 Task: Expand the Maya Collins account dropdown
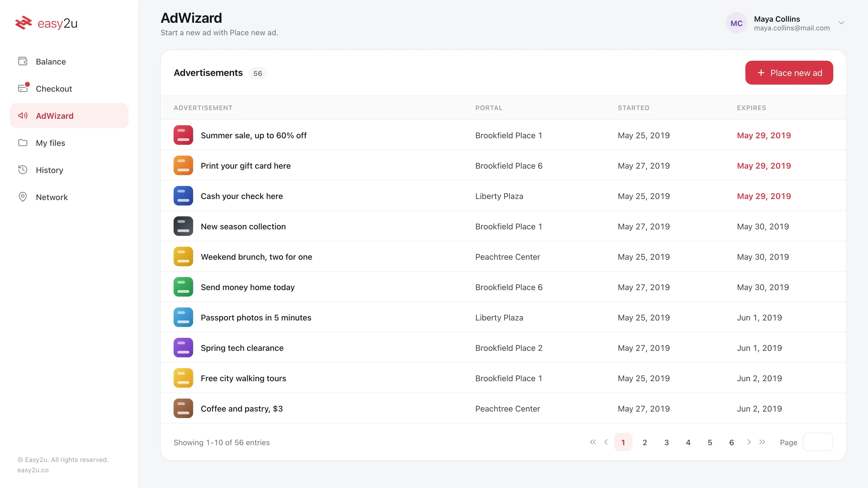pos(841,23)
